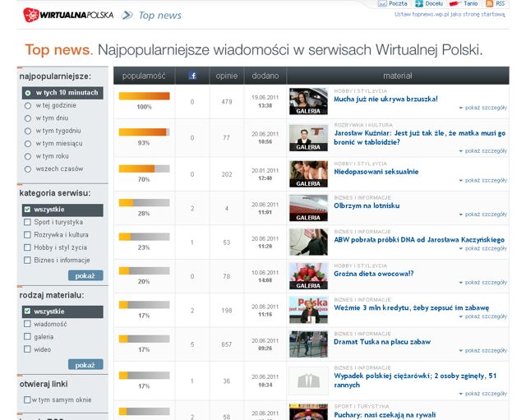Image resolution: width=526 pixels, height=420 pixels.
Task: Open the Poczta mail icon
Action: point(382,3)
